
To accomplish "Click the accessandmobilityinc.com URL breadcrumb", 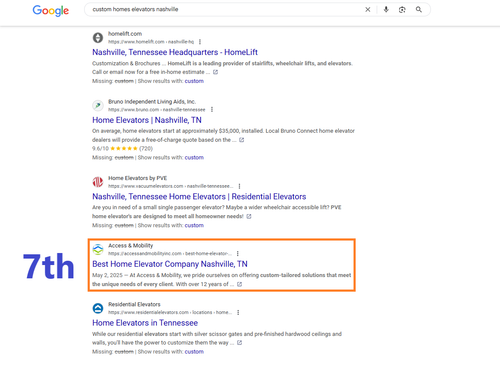I will click(x=170, y=253).
